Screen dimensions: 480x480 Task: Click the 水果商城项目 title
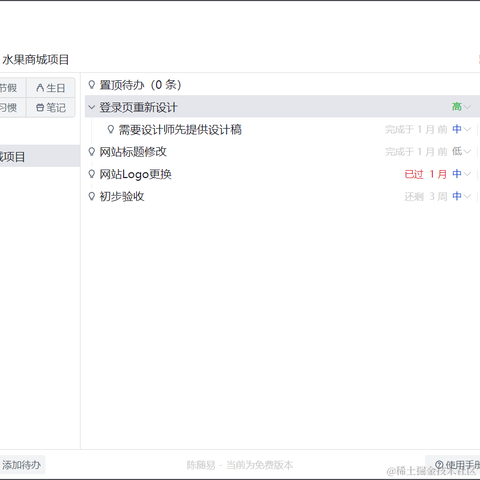(35, 60)
